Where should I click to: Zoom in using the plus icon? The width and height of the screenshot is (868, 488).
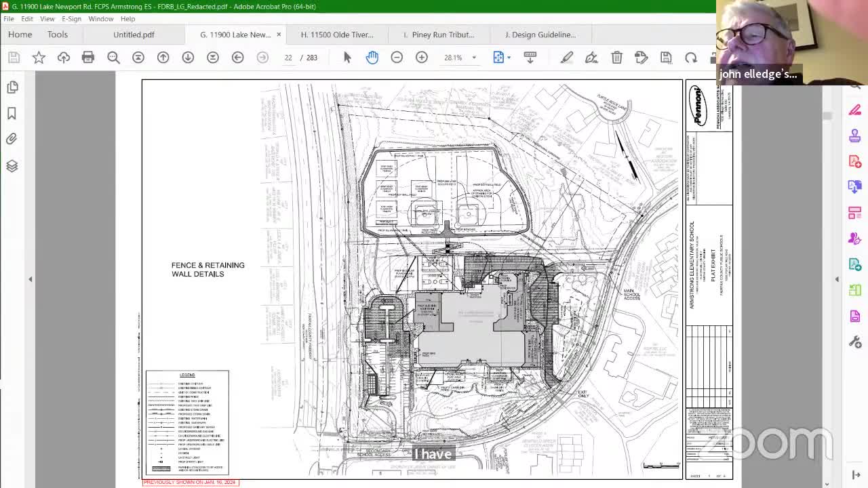421,58
